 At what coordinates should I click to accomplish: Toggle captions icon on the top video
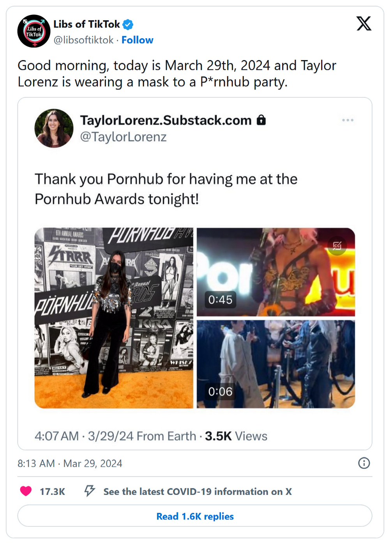337,246
